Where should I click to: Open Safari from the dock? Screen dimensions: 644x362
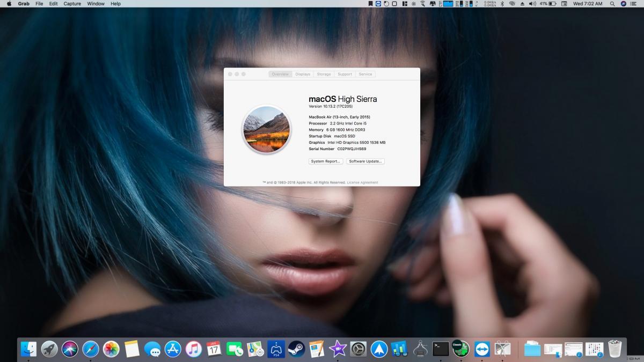coord(91,349)
